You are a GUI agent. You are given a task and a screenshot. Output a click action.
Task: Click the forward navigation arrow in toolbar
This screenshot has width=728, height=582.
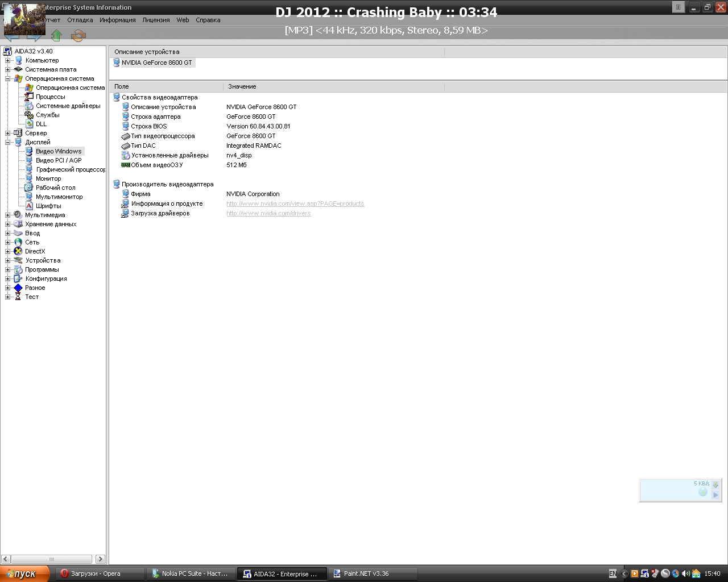pos(34,37)
